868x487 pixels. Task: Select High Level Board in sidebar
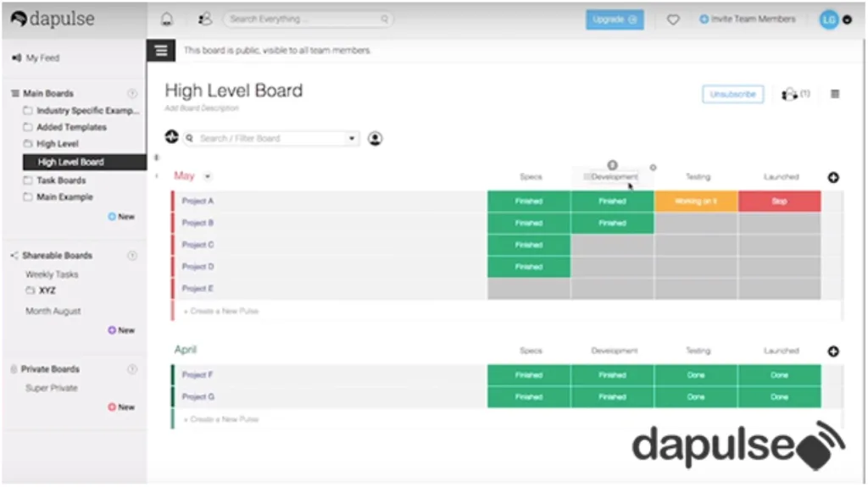point(85,162)
